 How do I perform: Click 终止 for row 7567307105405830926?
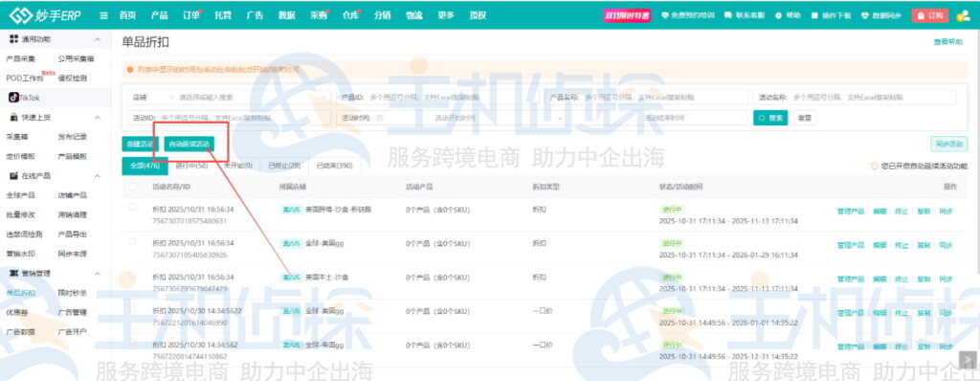pyautogui.click(x=902, y=245)
